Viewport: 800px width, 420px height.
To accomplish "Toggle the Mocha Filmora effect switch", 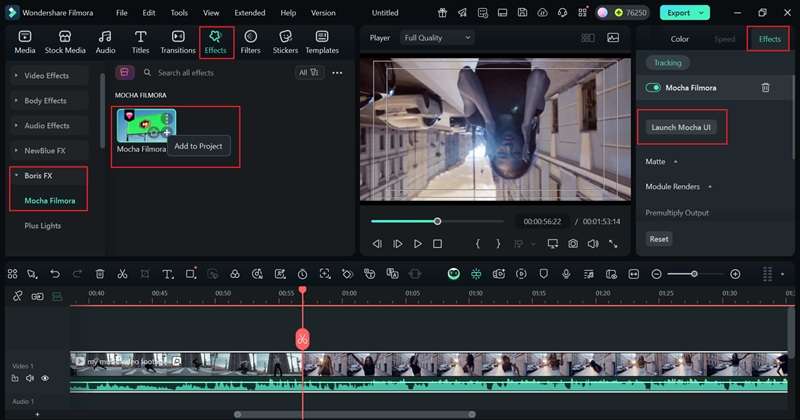I will click(653, 88).
